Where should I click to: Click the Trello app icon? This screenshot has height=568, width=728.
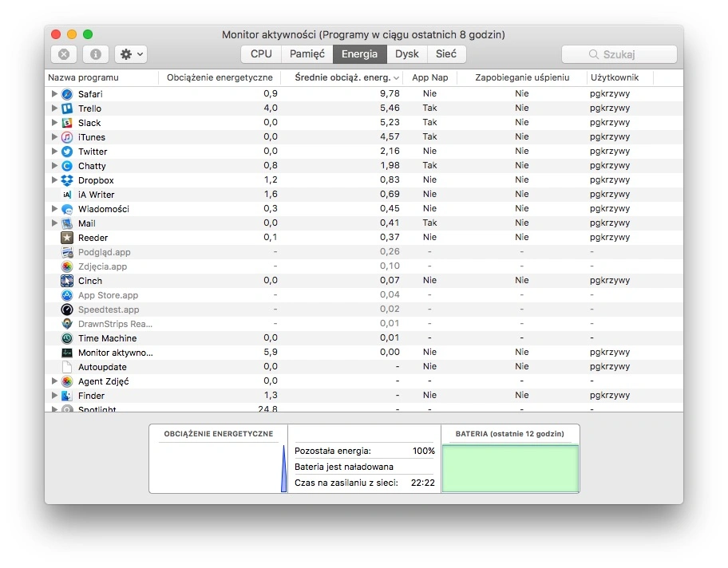pyautogui.click(x=67, y=108)
